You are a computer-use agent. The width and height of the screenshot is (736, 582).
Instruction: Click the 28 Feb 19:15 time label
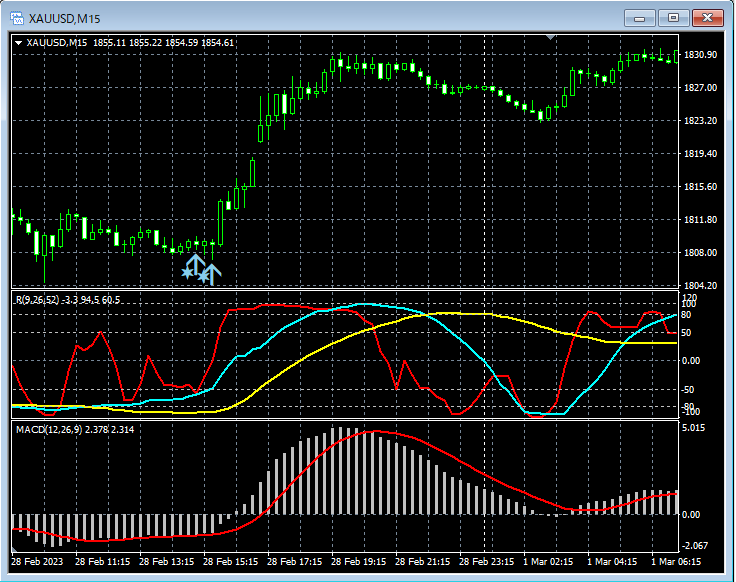[357, 562]
